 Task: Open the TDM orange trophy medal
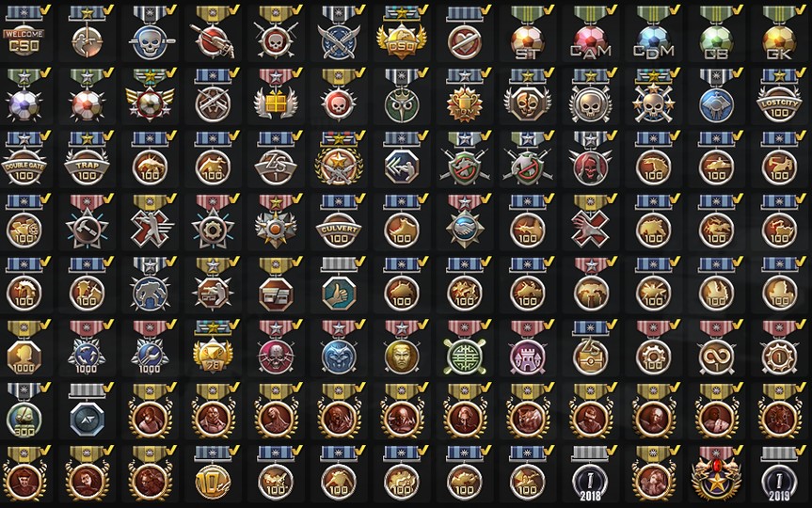click(465, 96)
